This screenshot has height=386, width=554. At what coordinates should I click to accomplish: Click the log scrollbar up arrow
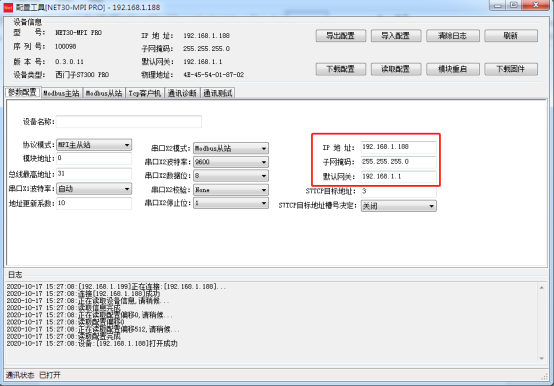[542, 288]
